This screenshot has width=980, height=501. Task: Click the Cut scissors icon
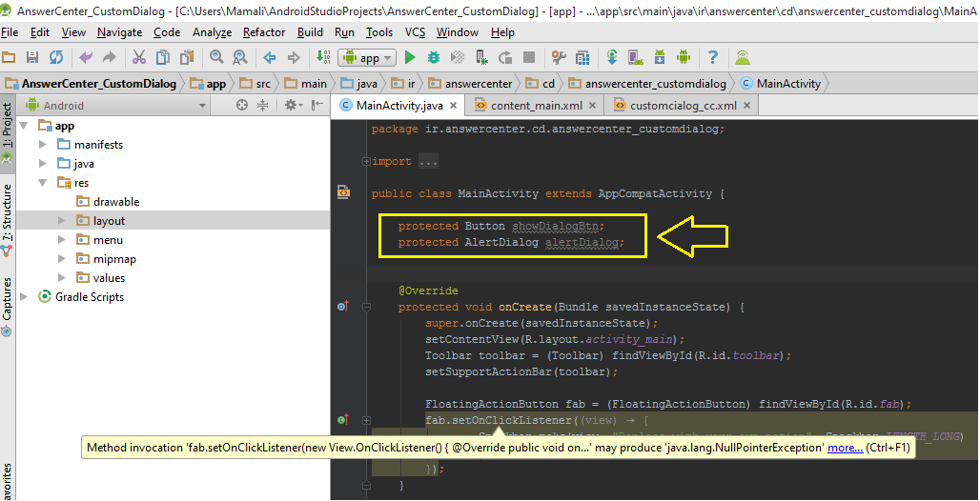(139, 58)
